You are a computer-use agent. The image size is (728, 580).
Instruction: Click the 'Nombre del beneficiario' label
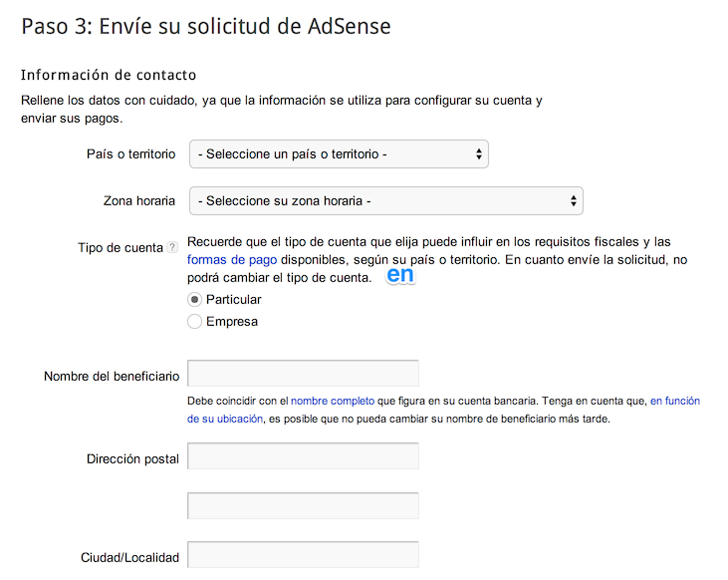[x=112, y=377]
